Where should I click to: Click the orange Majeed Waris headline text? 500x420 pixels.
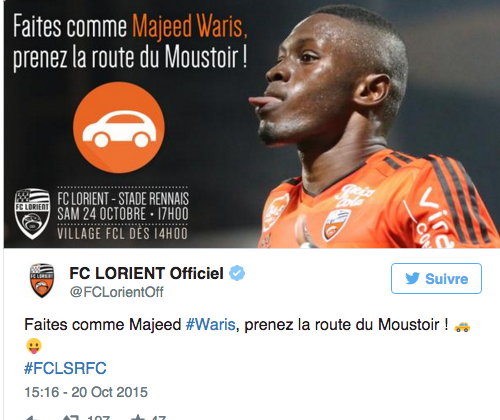[190, 27]
